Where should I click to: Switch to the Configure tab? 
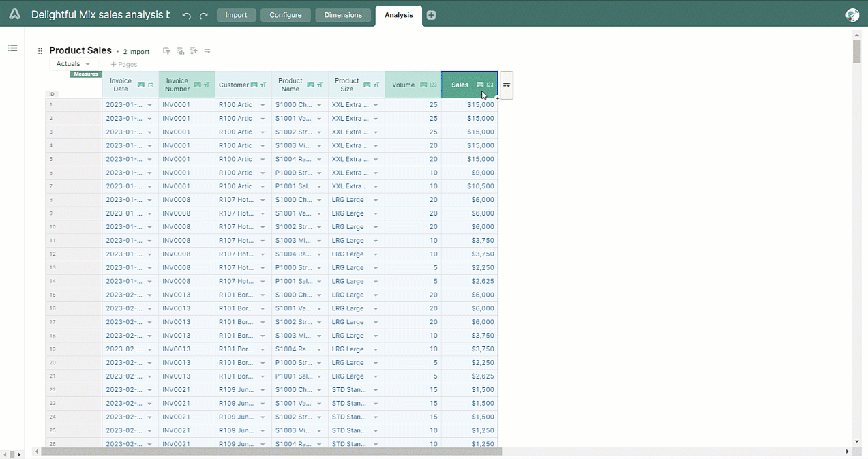pyautogui.click(x=286, y=15)
